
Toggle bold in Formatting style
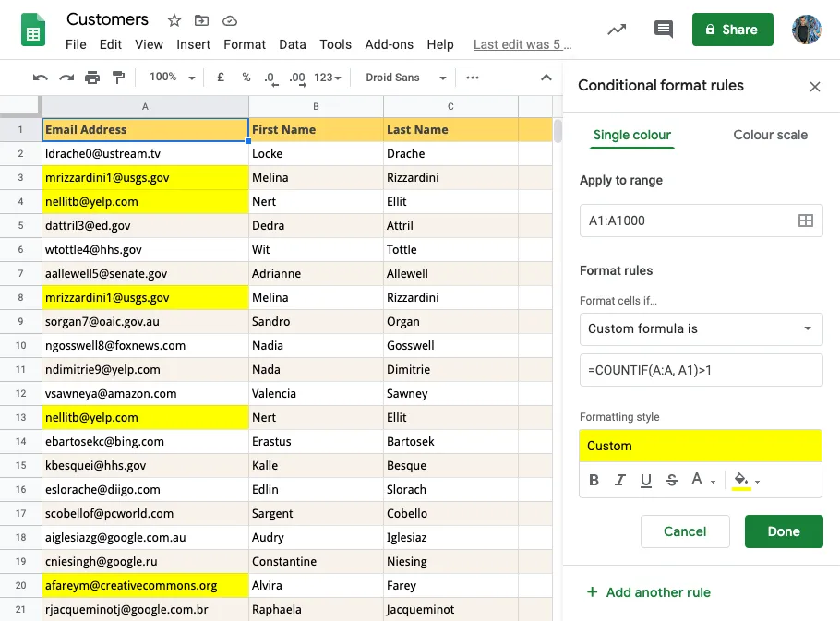click(594, 480)
